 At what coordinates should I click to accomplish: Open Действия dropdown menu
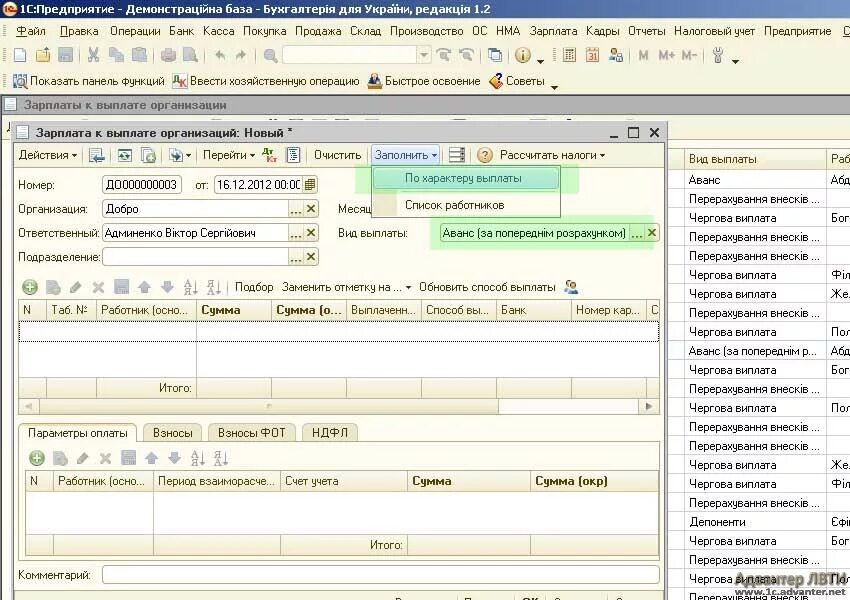click(x=48, y=155)
